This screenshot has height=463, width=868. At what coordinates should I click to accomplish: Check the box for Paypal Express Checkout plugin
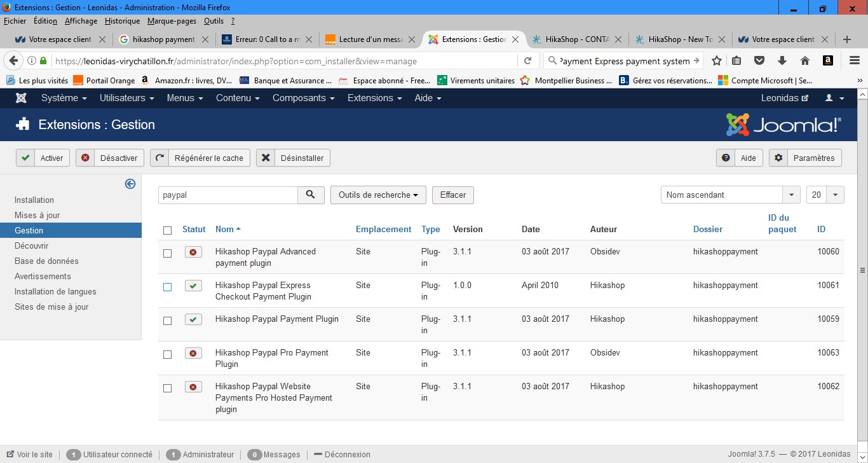168,287
